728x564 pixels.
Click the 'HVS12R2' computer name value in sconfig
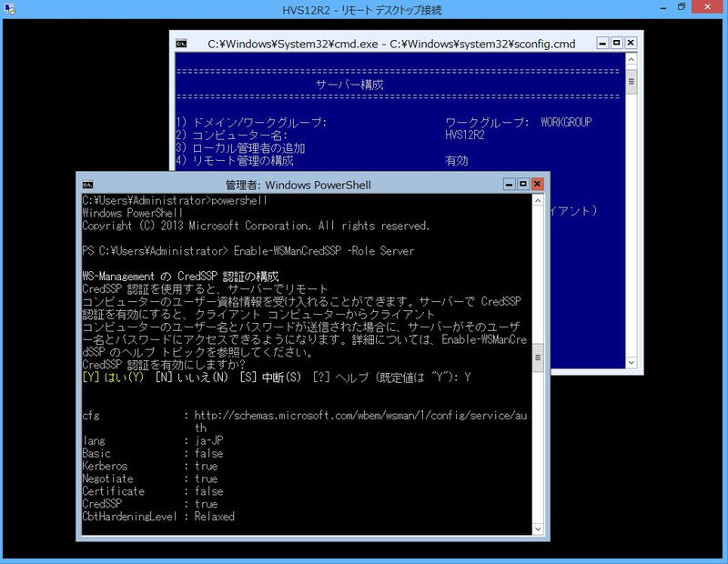465,135
